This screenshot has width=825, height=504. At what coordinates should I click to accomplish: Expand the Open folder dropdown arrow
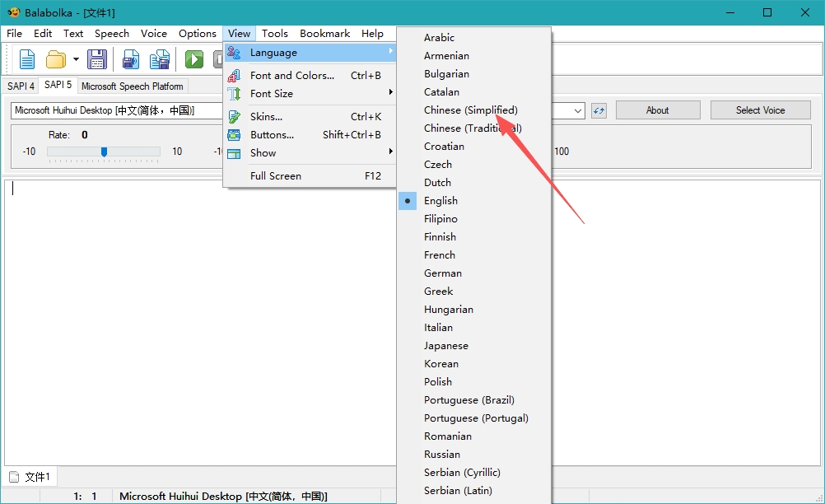[x=76, y=59]
